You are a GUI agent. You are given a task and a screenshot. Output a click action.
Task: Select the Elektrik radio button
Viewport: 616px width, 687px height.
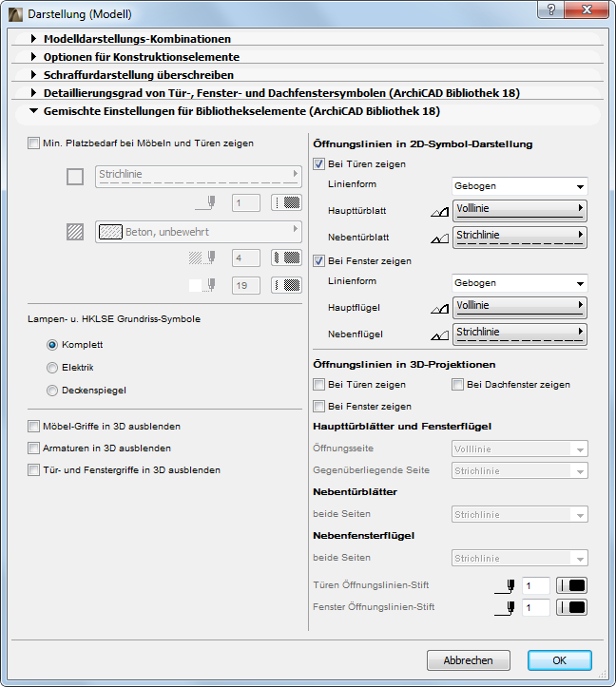pyautogui.click(x=52, y=368)
